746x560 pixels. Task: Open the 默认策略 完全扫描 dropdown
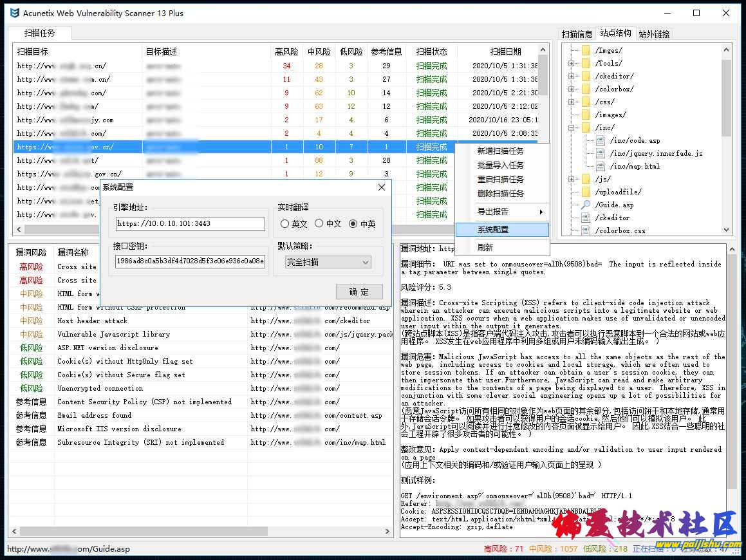(x=328, y=262)
